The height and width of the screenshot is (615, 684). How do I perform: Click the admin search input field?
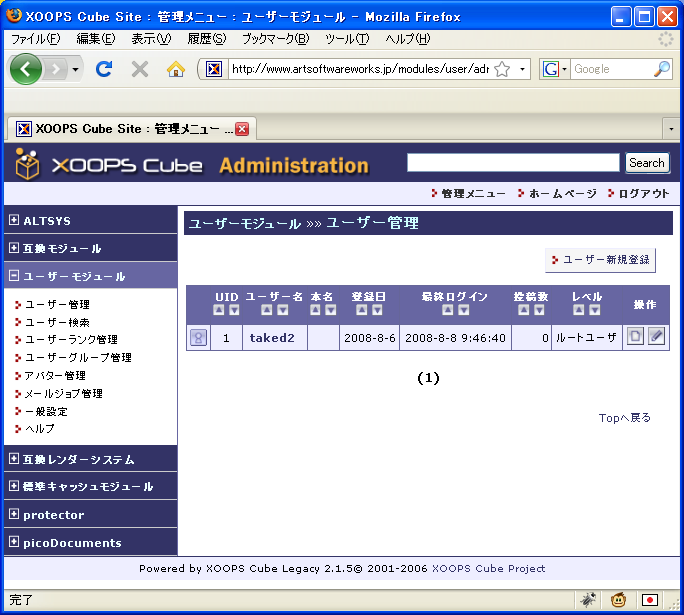[513, 162]
